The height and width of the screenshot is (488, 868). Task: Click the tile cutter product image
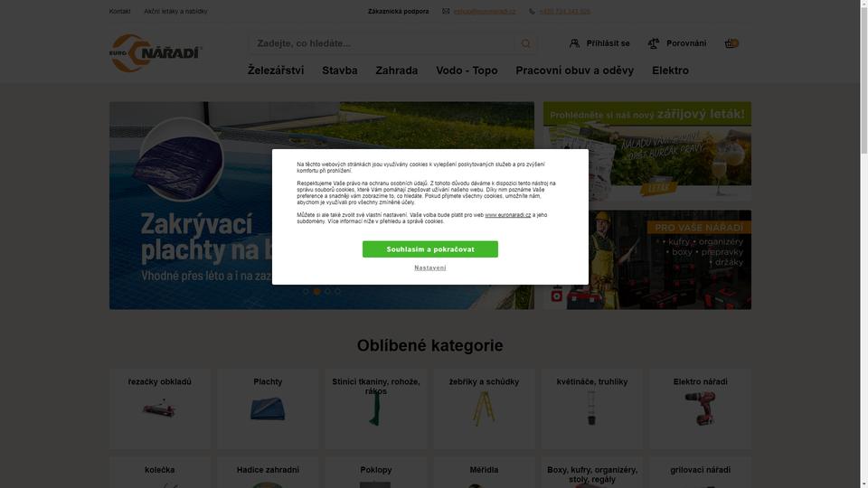click(159, 408)
